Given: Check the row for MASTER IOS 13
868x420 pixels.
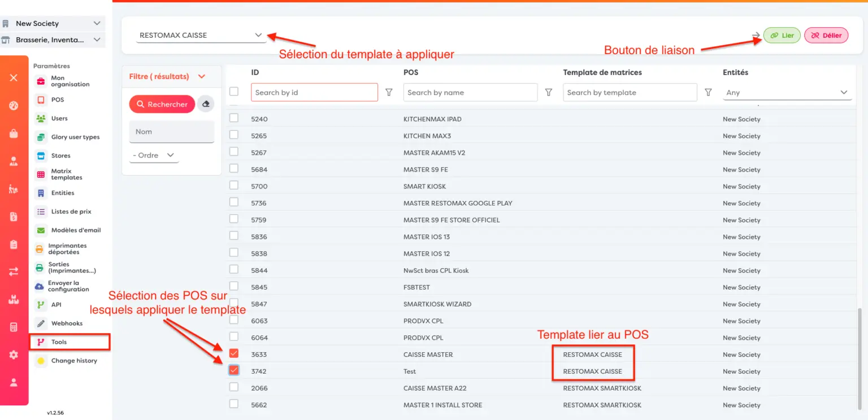Looking at the screenshot, I should tap(234, 235).
